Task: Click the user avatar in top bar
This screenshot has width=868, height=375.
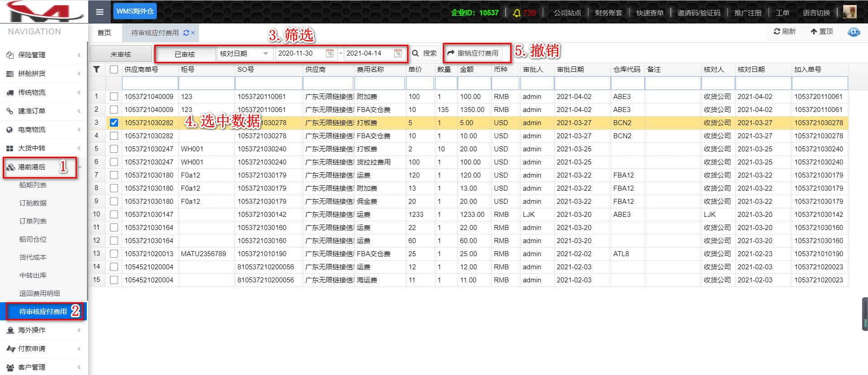Action: pyautogui.click(x=849, y=12)
